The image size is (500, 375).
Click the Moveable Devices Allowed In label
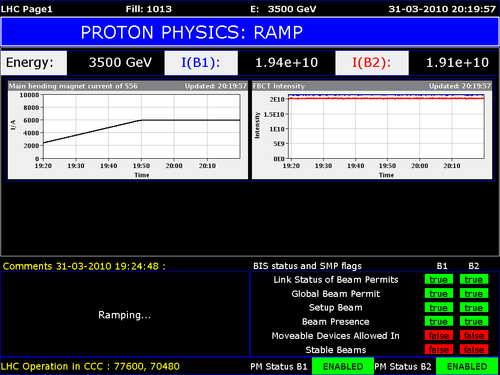(x=336, y=336)
